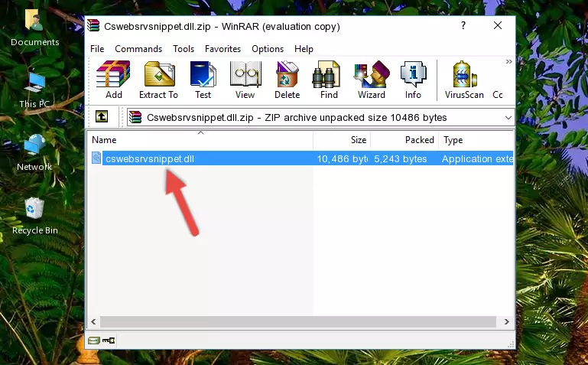Open the Help menu
Image resolution: width=588 pixels, height=365 pixels.
(304, 49)
